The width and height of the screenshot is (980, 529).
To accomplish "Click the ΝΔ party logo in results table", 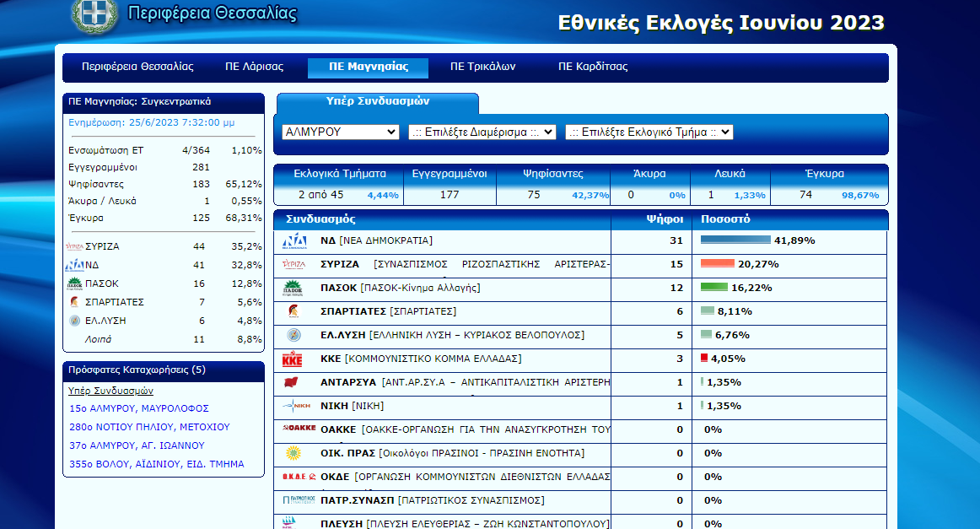I will (295, 242).
